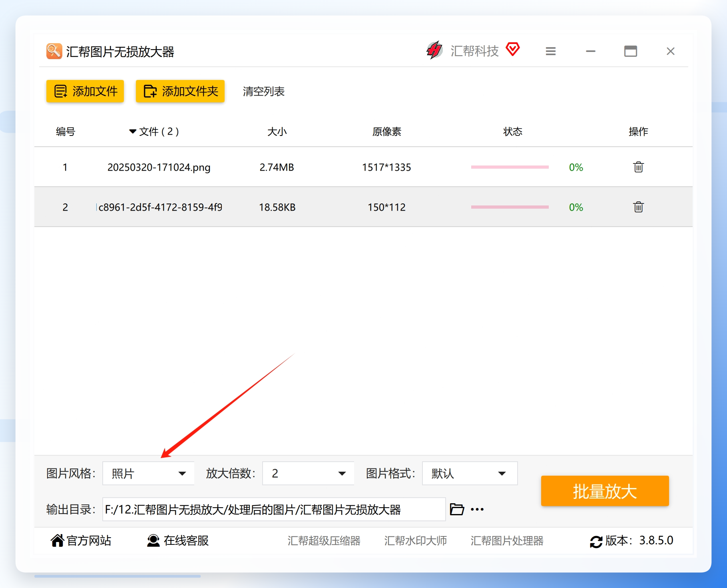Open 官方网站 link
The height and width of the screenshot is (588, 727).
(89, 540)
